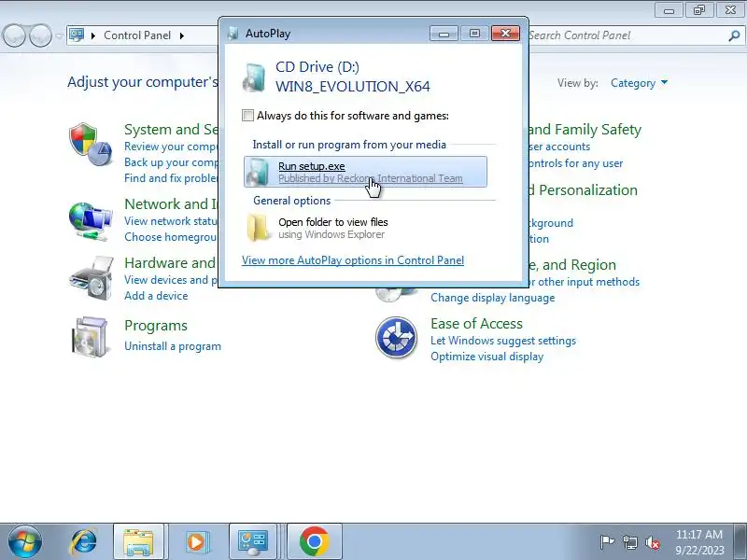Click Choose homegroup link
The image size is (747, 560).
(171, 237)
